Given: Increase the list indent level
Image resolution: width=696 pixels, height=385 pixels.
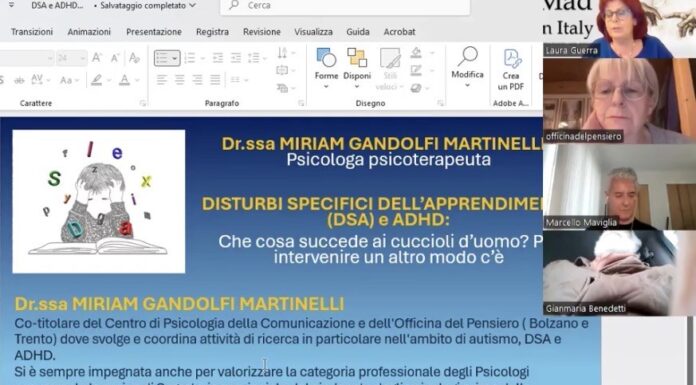Looking at the screenshot, I should (x=236, y=58).
